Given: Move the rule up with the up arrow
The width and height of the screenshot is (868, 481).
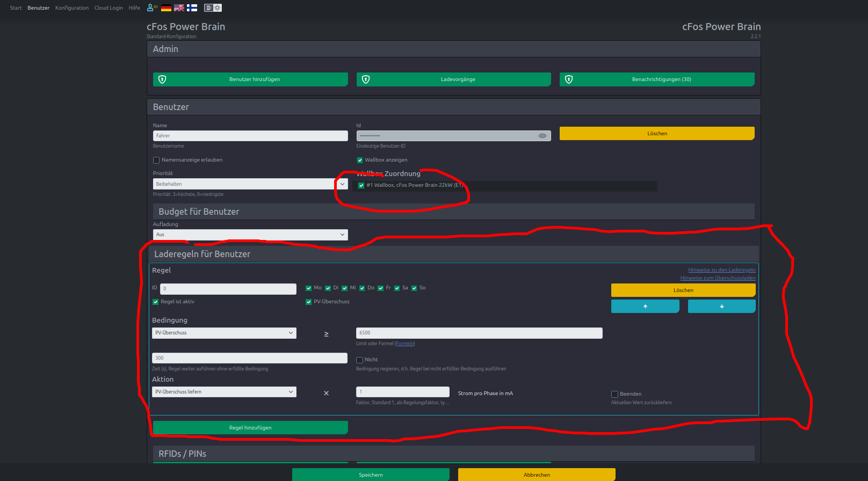Looking at the screenshot, I should point(645,306).
